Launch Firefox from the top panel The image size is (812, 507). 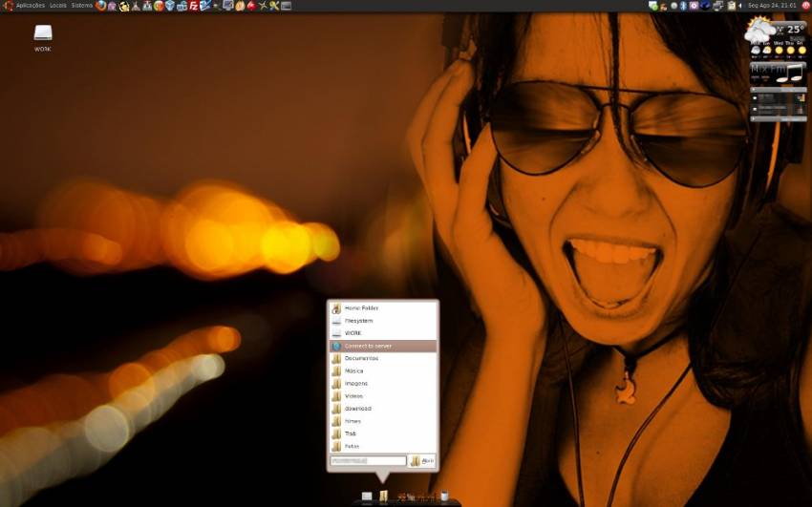[100, 6]
